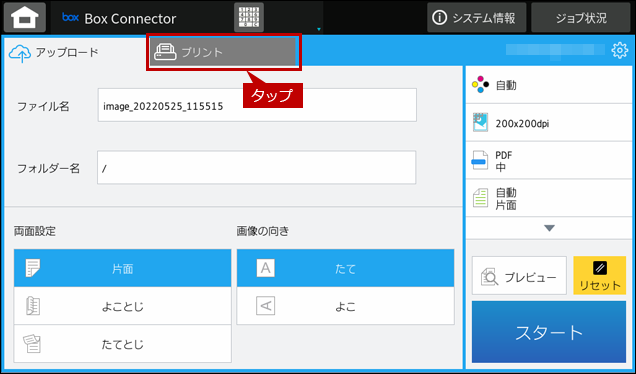Image resolution: width=636 pixels, height=374 pixels.
Task: Open the numeric keypad icon
Action: [x=249, y=17]
